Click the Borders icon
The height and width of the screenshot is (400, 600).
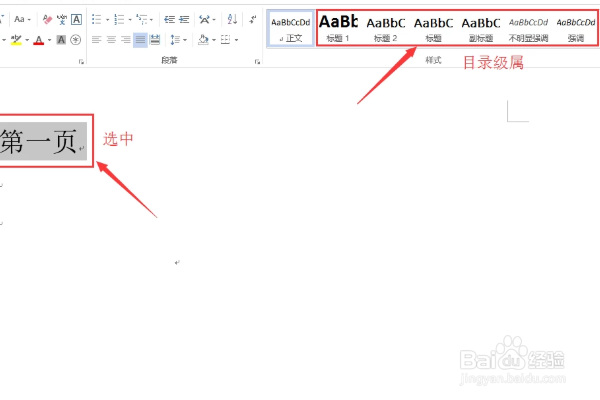(226, 40)
